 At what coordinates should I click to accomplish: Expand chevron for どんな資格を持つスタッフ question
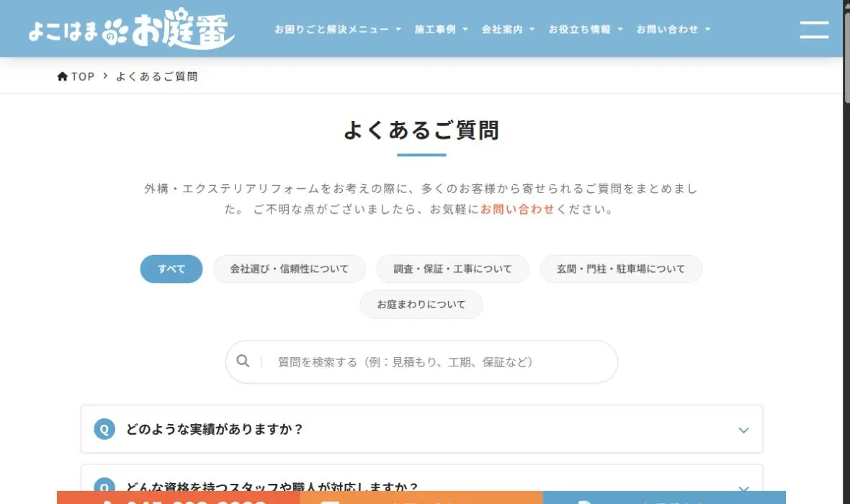tap(743, 487)
